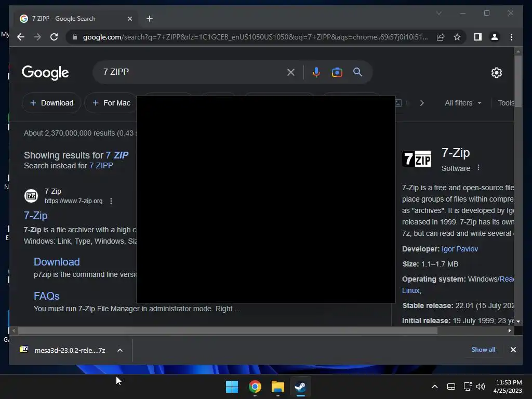Open Google quick settings gear
The width and height of the screenshot is (532, 399).
[496, 72]
